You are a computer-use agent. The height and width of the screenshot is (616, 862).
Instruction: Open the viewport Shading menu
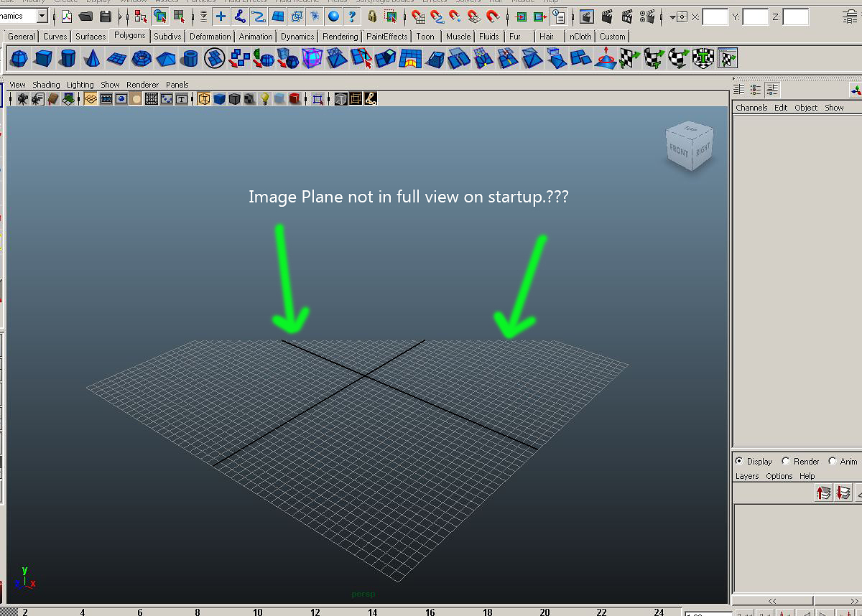[x=46, y=85]
